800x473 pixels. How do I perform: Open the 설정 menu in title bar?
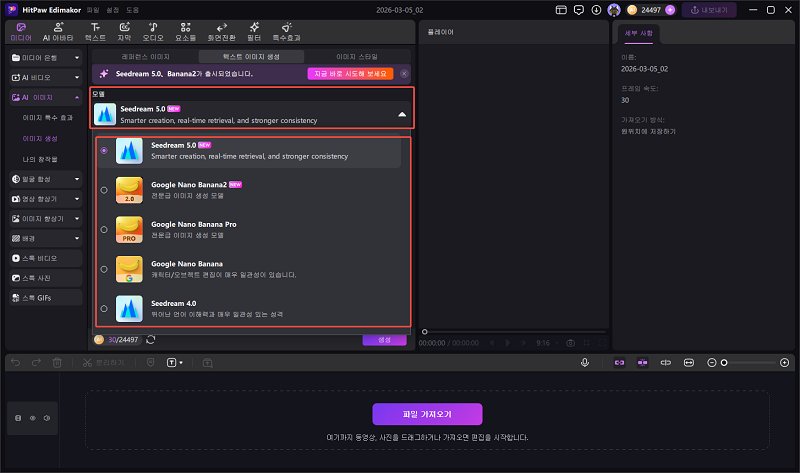tap(113, 10)
